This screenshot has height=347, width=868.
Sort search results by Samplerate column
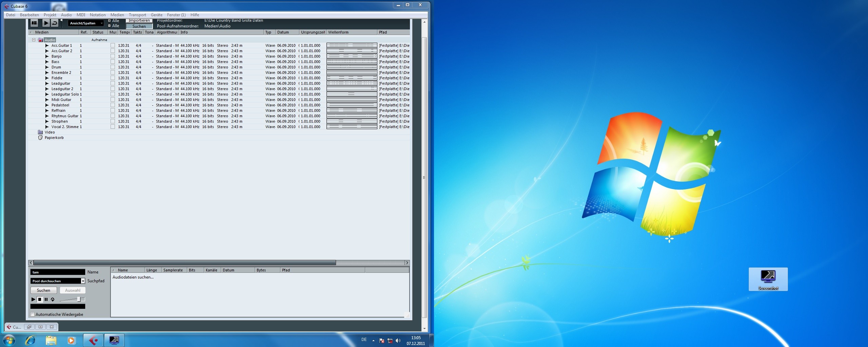[174, 270]
